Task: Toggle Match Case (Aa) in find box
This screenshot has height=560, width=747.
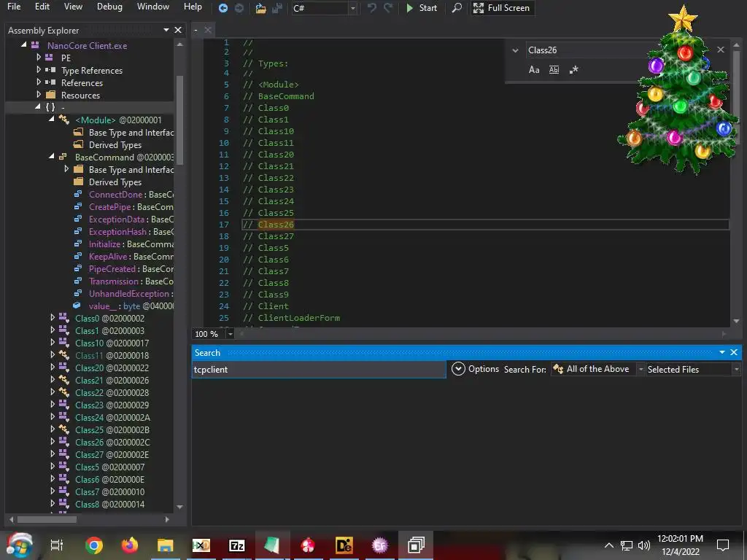Action: (534, 70)
